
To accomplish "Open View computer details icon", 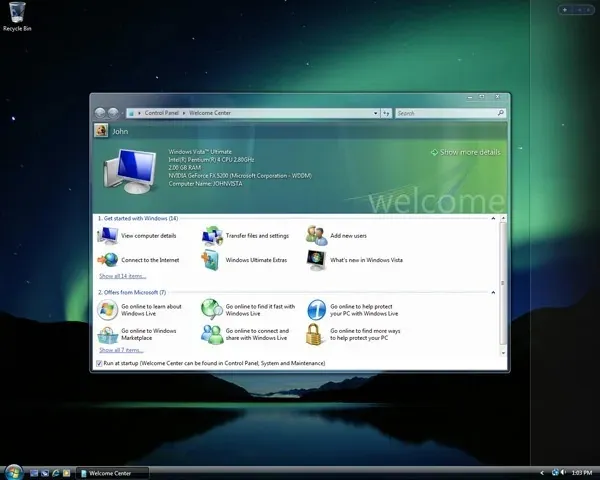I will [108, 235].
